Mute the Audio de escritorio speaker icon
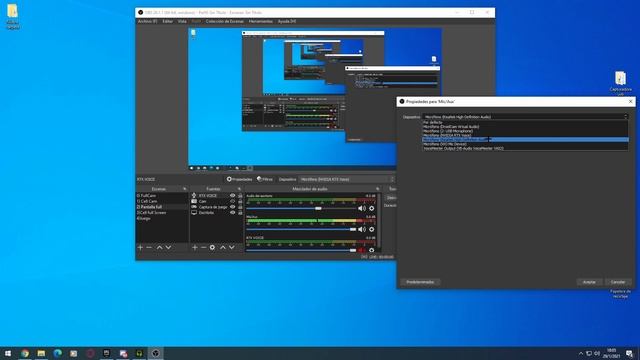 pyautogui.click(x=362, y=208)
